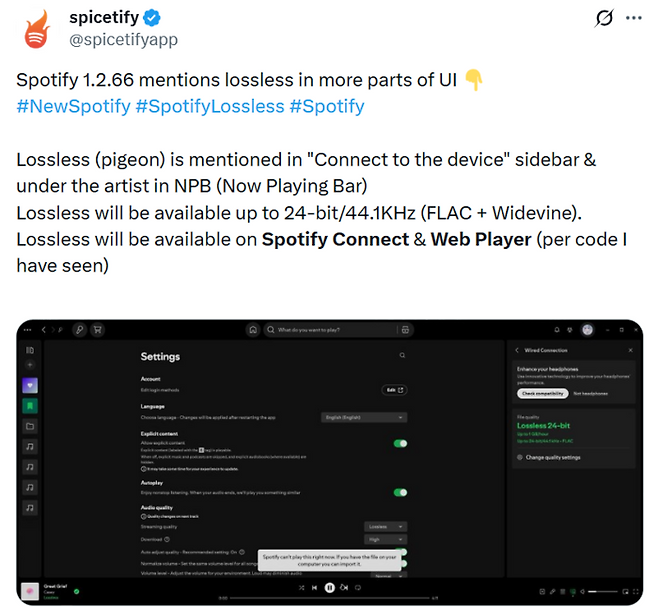Toggle the Autoplay switch
Viewport: 658px width, 608px height.
click(x=400, y=492)
